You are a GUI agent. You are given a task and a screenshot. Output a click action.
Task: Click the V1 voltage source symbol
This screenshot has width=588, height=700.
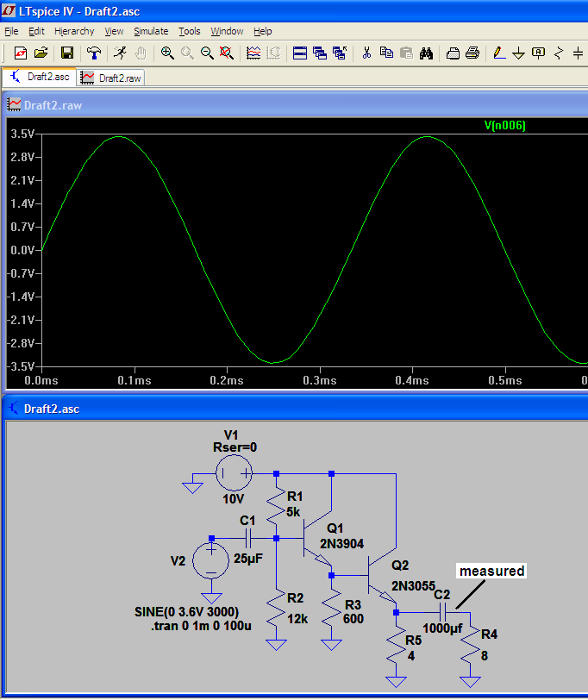(234, 473)
